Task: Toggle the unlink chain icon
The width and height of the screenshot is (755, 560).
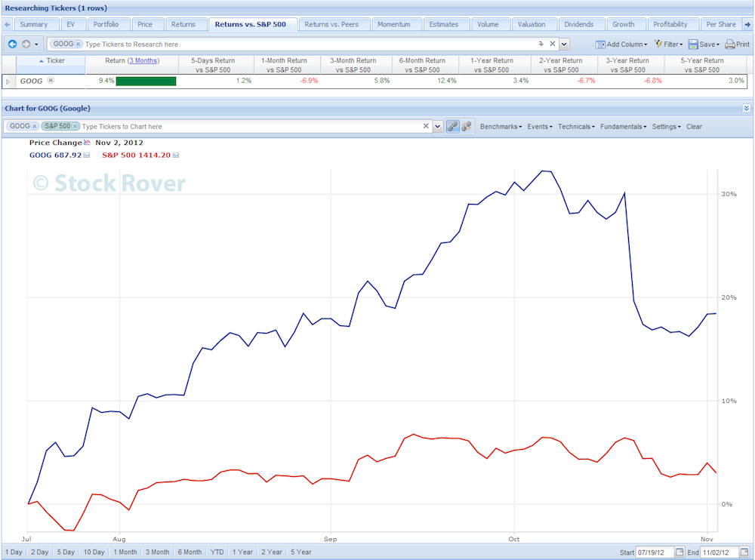Action: point(466,126)
